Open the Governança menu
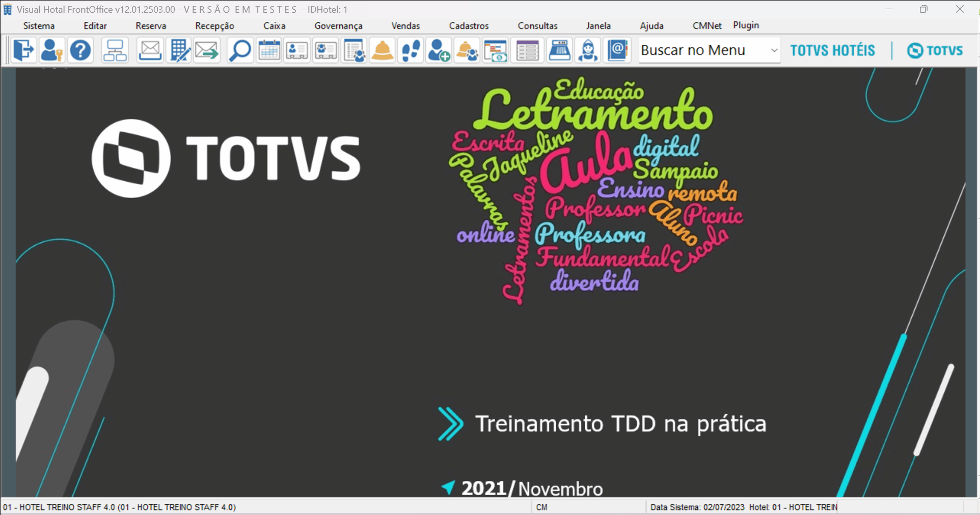The height and width of the screenshot is (515, 980). pyautogui.click(x=338, y=25)
